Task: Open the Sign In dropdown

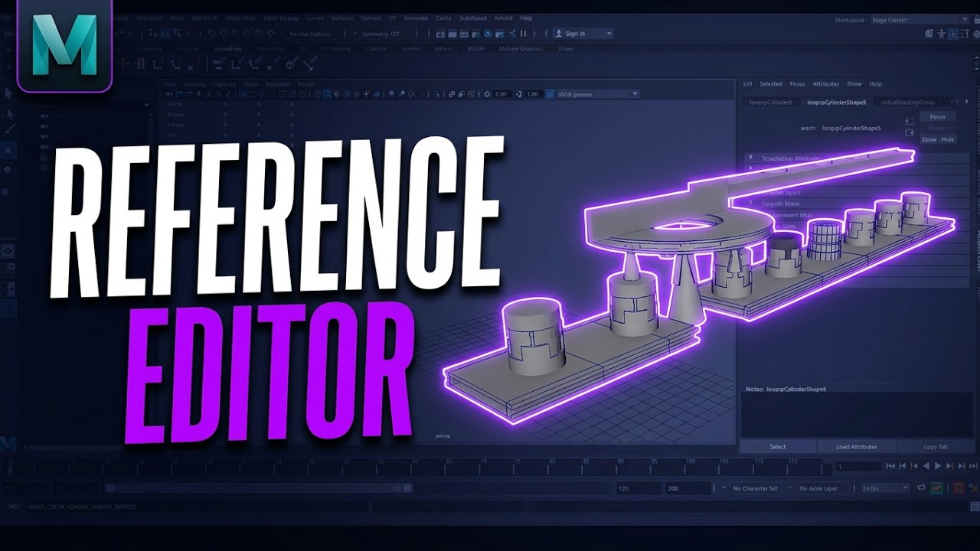Action: (583, 34)
